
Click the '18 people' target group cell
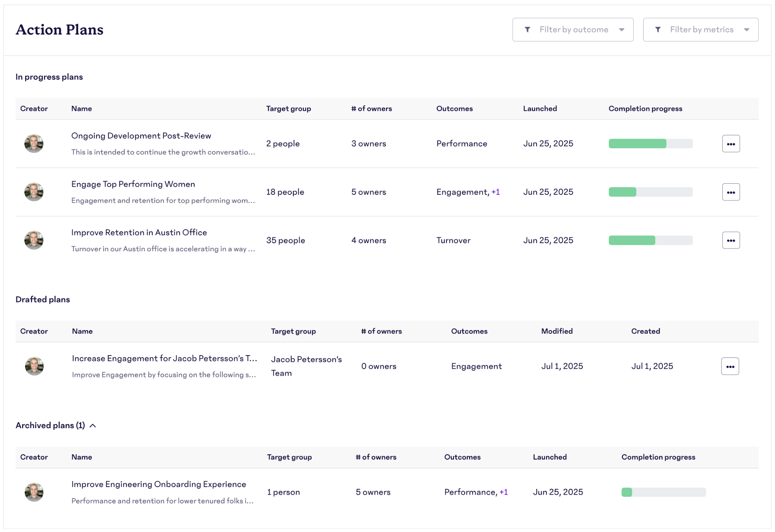click(285, 192)
